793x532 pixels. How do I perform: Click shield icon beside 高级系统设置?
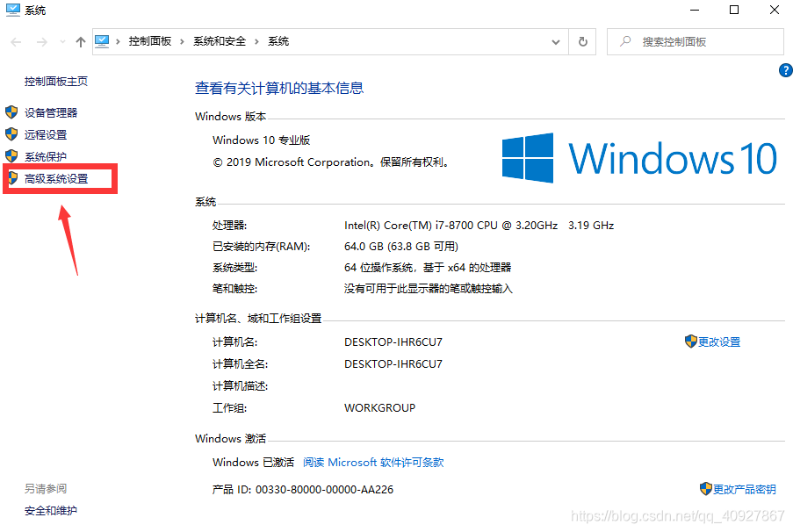coord(12,178)
